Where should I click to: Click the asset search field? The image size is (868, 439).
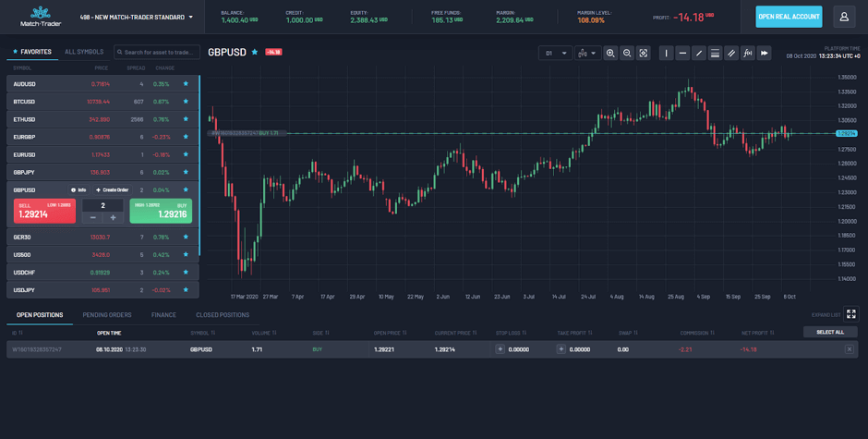(x=157, y=53)
